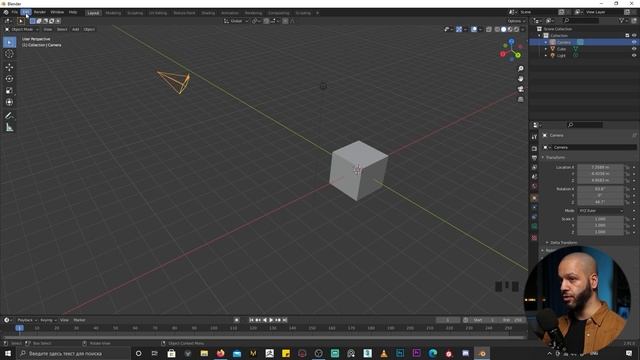
Task: Select the Transform tool
Action: tap(9, 102)
